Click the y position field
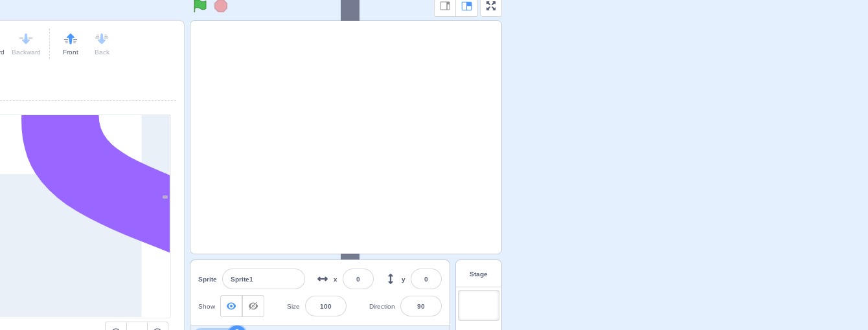This screenshot has height=330, width=868. click(426, 279)
